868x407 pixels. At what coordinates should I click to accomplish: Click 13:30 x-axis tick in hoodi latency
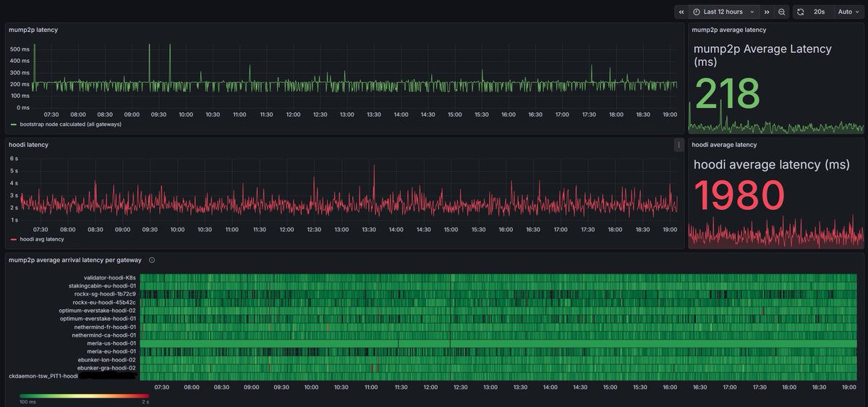pos(369,230)
